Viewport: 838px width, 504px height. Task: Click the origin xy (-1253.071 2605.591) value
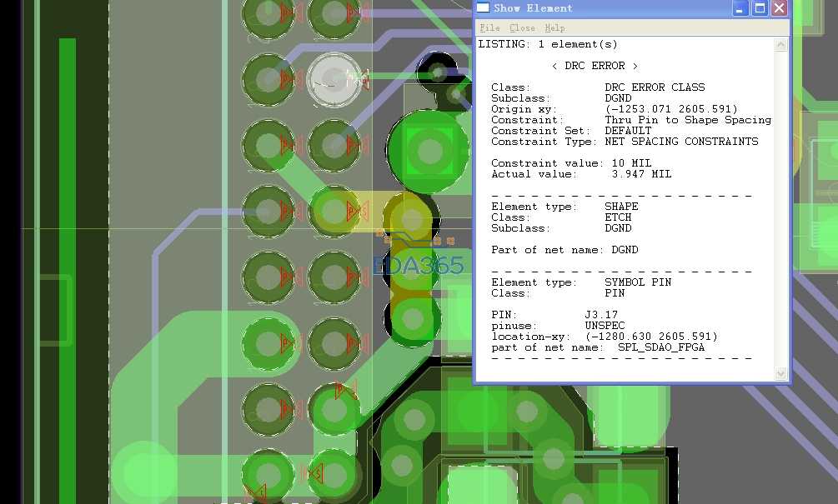[671, 109]
